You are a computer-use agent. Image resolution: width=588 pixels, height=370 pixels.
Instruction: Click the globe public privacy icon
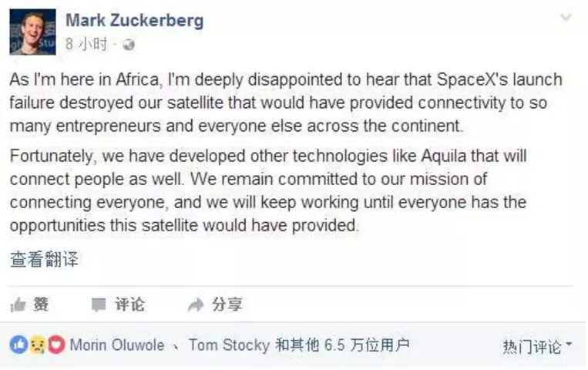[x=129, y=45]
